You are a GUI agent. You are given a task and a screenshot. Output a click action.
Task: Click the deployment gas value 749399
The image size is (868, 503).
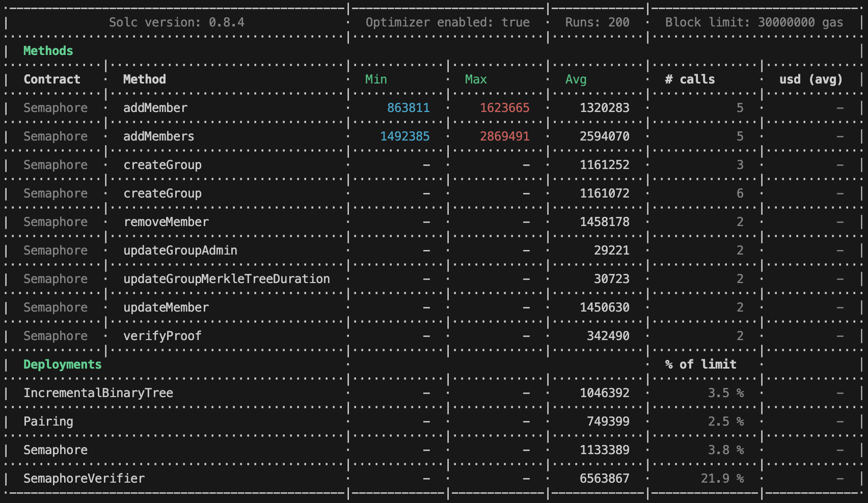tap(608, 422)
